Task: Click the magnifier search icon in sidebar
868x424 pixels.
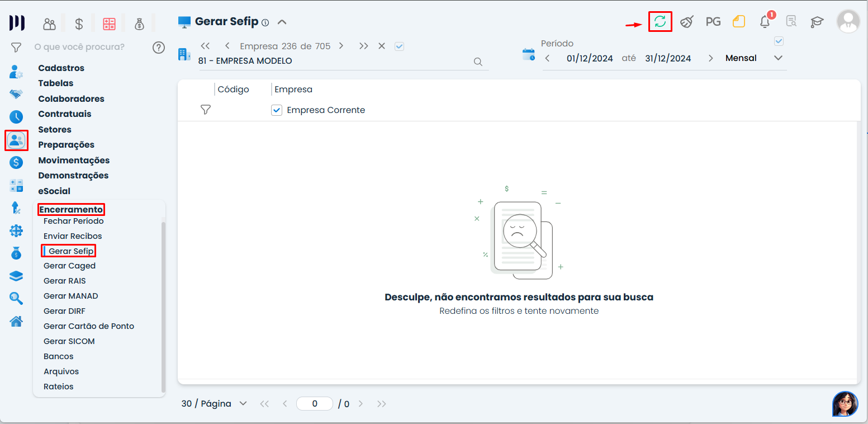Action: click(x=16, y=298)
